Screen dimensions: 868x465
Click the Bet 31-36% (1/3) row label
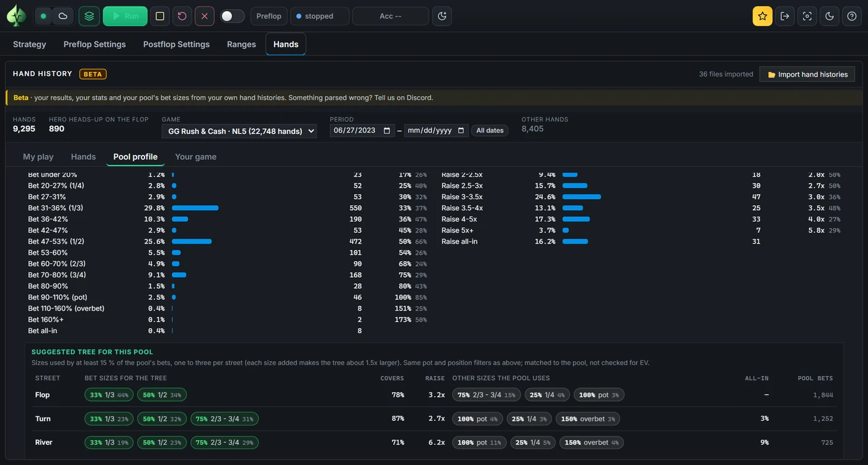(x=56, y=208)
